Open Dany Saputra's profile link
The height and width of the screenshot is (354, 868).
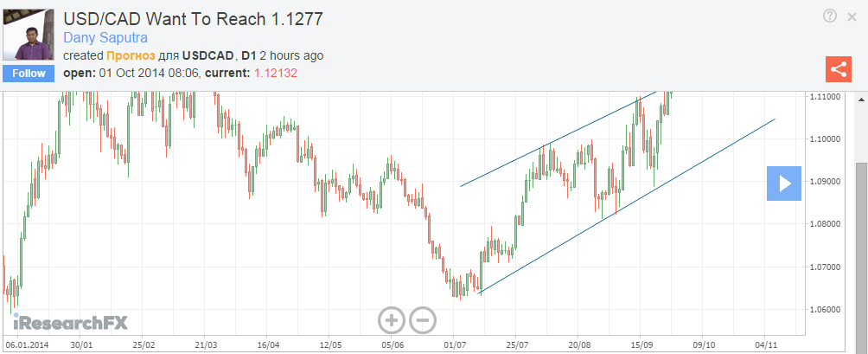point(105,38)
